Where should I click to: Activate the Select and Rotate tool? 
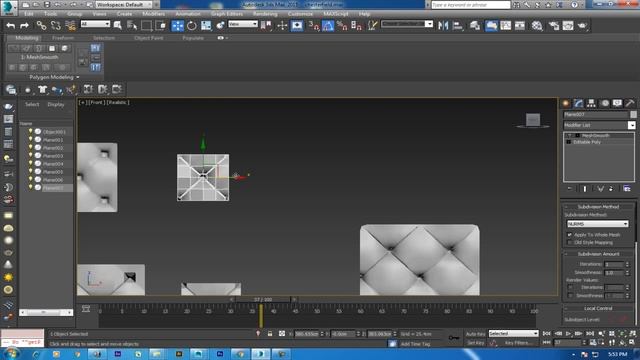pos(191,25)
